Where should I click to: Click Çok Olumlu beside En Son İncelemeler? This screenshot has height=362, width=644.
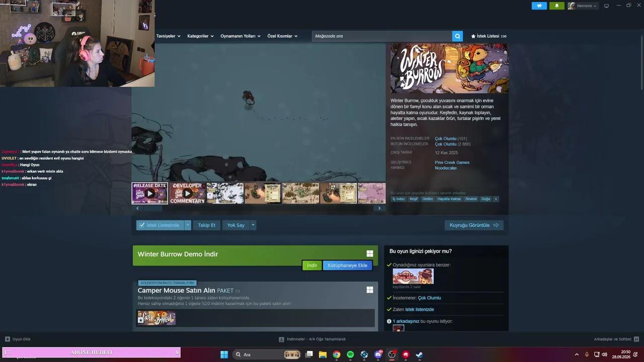[446, 139]
